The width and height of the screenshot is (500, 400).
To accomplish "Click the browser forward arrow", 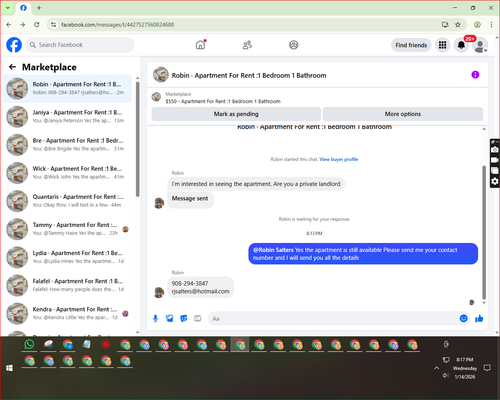I will 22,25.
